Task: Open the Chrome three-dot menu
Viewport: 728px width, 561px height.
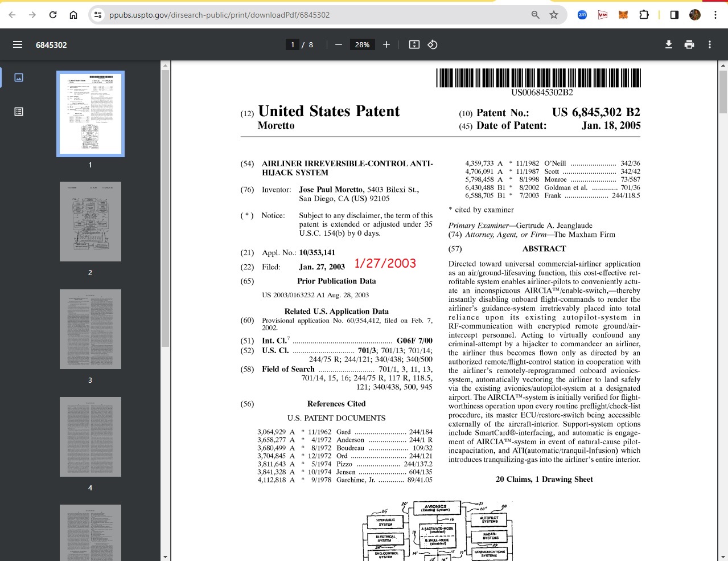Action: click(x=715, y=15)
